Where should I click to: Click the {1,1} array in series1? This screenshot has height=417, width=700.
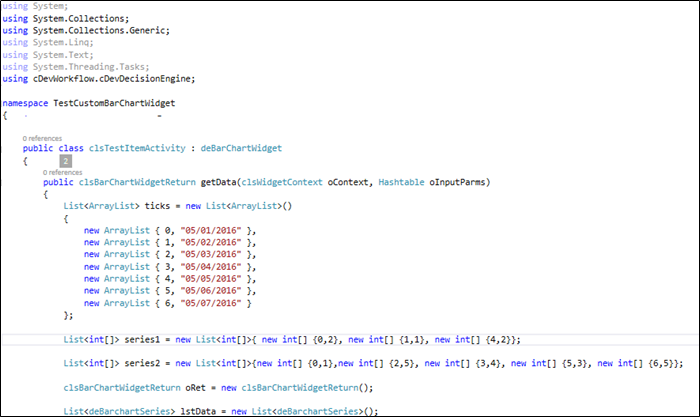point(411,340)
